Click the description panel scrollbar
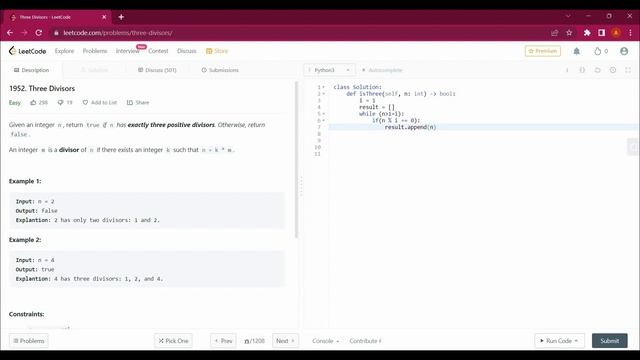640x360 pixels. click(x=296, y=160)
